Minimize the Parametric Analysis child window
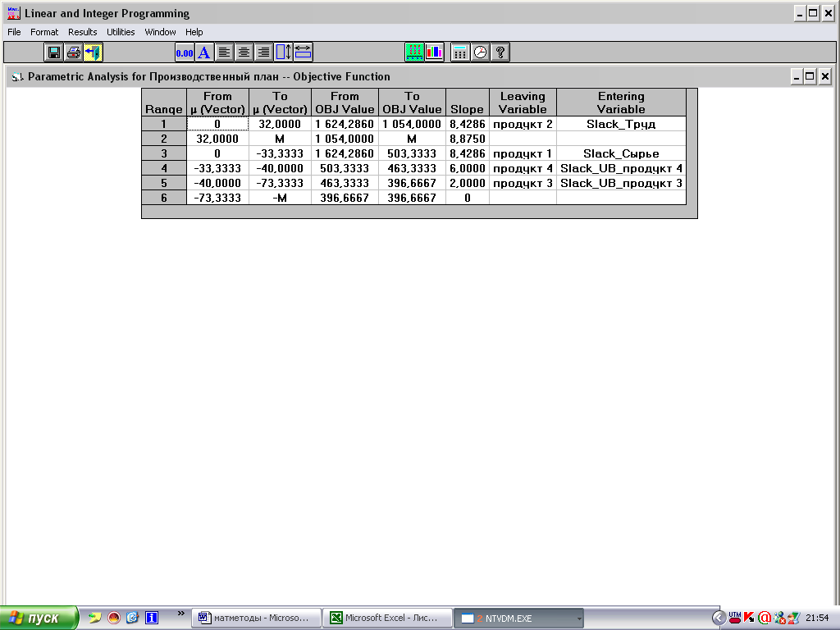 [x=797, y=76]
